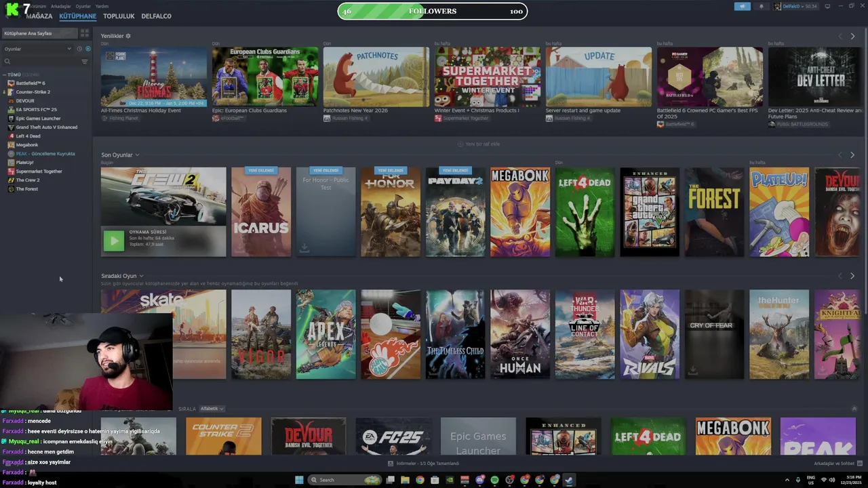Select Epic Games Launcher in sidebar list
This screenshot has width=868, height=488.
point(38,119)
